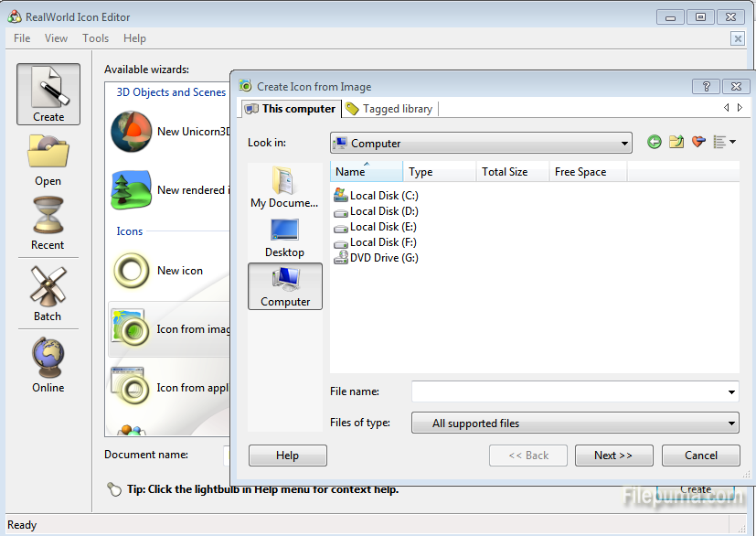The width and height of the screenshot is (756, 536).
Task: Select the Recent hourglass icon
Action: point(48,223)
